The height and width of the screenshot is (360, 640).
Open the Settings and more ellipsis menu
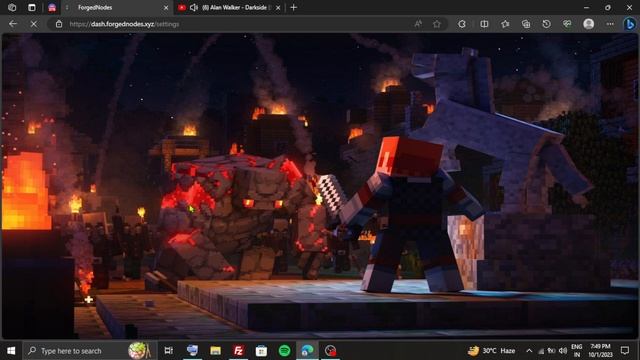coord(610,24)
